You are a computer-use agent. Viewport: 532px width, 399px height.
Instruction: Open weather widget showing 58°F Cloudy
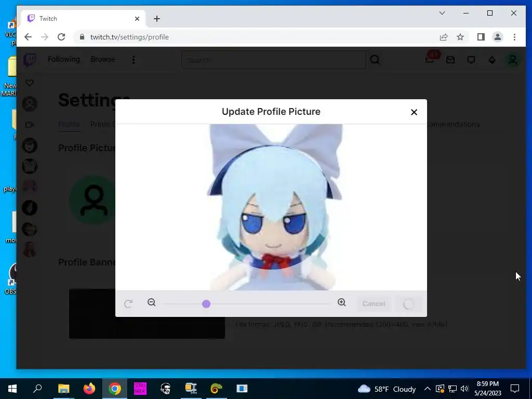[387, 389]
